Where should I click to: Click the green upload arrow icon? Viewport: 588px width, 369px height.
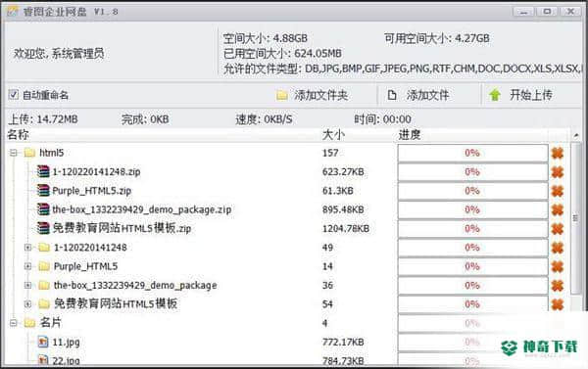[x=495, y=95]
